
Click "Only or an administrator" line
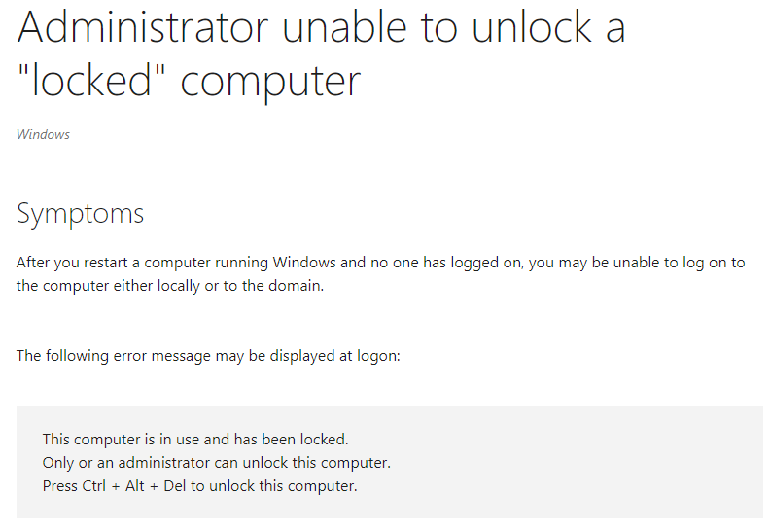tap(217, 463)
